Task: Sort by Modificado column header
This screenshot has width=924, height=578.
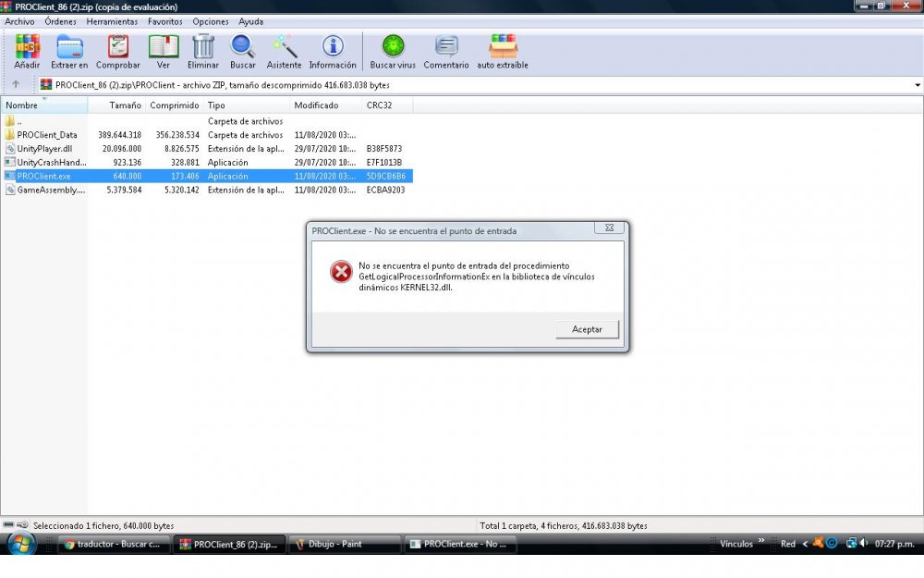Action: pos(326,105)
